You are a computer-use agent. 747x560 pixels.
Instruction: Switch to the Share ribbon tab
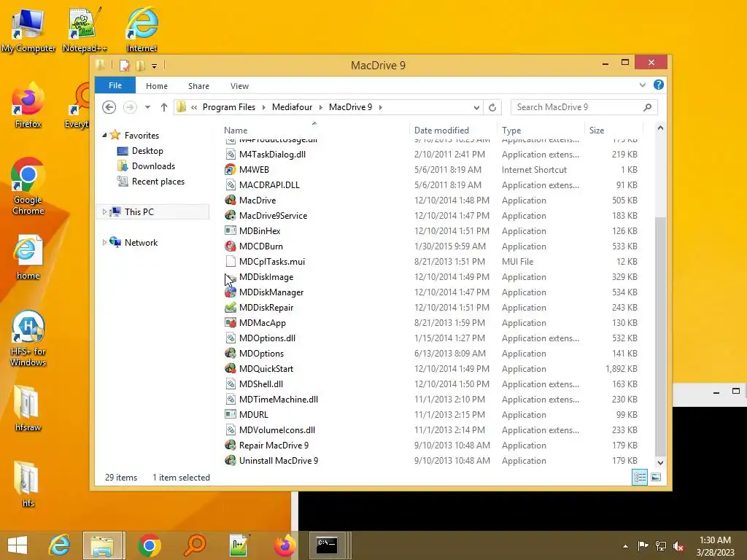[198, 86]
